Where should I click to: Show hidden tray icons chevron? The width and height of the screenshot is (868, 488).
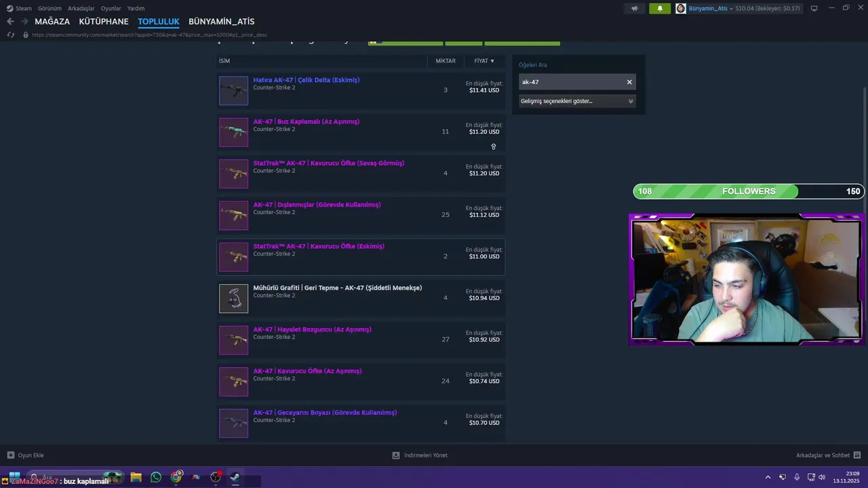coord(768,477)
